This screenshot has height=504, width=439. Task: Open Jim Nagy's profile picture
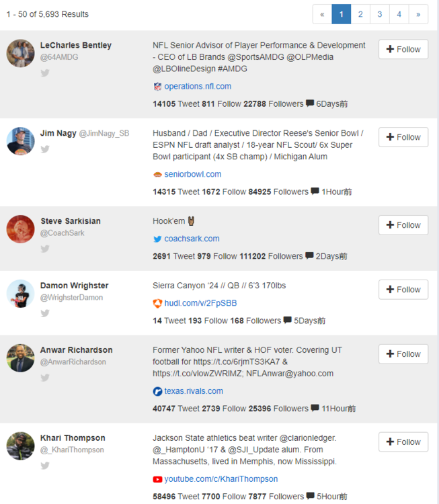pos(21,141)
